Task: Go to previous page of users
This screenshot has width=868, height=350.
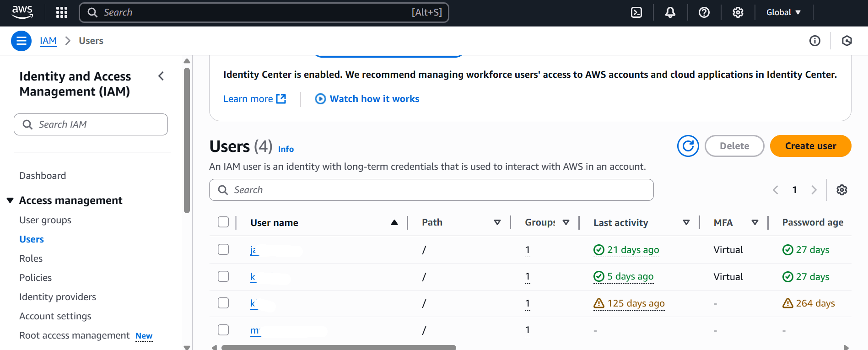Action: (x=776, y=190)
